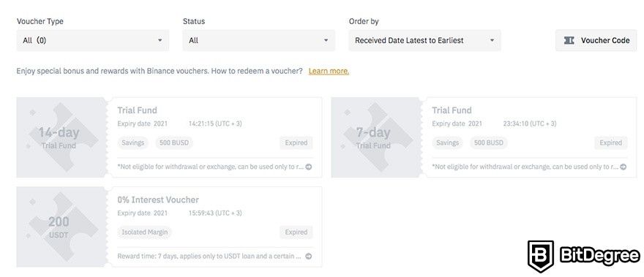The width and height of the screenshot is (644, 277).
Task: Open the Status dropdown
Action: click(259, 40)
